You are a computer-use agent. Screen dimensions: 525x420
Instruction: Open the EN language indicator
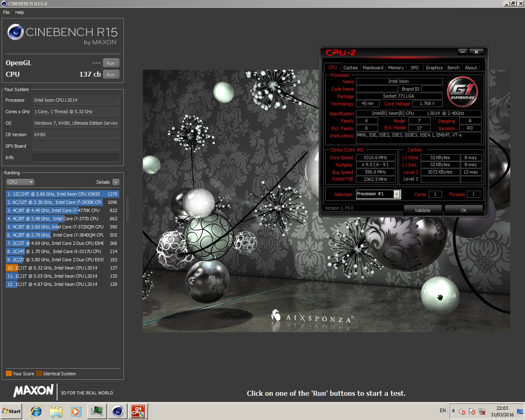443,411
